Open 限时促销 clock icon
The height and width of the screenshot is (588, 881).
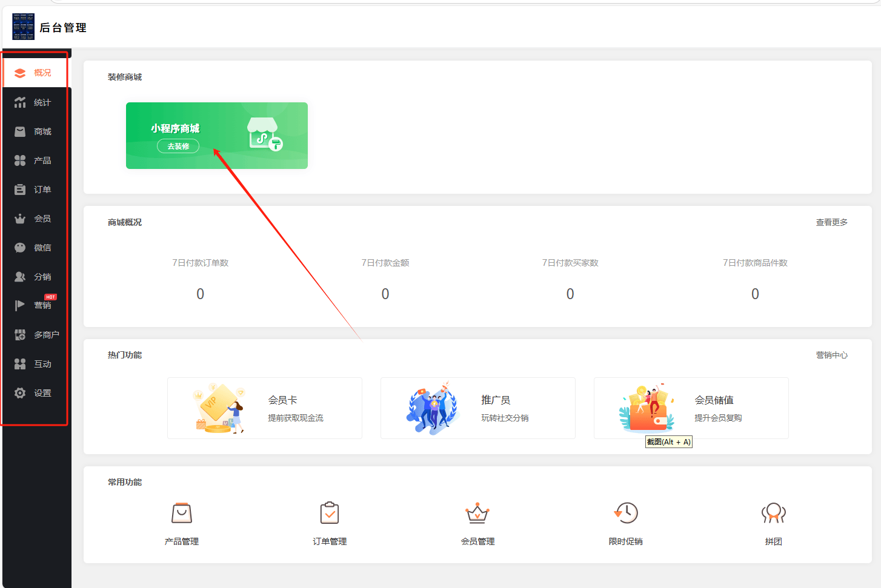[626, 514]
